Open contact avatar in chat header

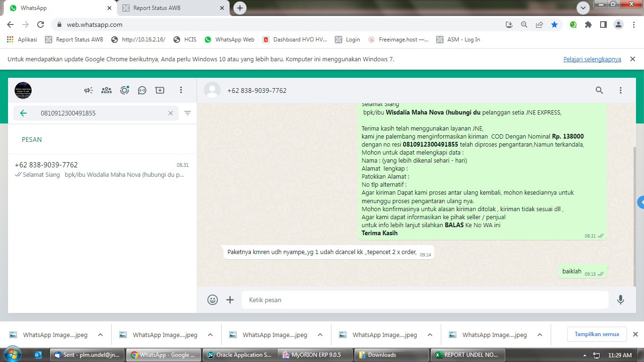pos(212,90)
